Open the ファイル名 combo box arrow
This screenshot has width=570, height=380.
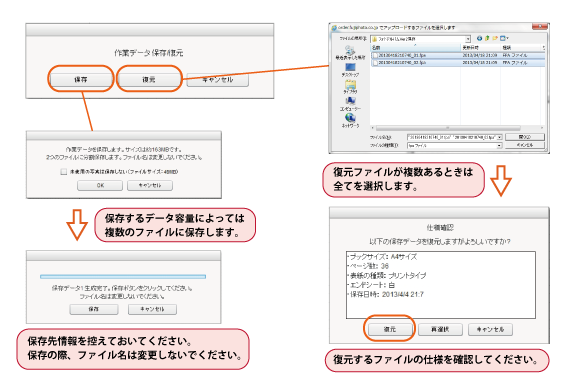pyautogui.click(x=500, y=137)
